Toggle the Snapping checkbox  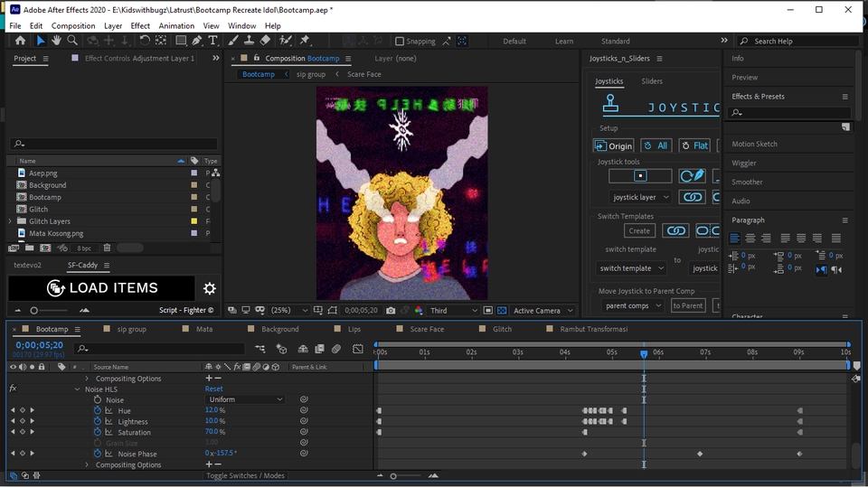(x=399, y=41)
